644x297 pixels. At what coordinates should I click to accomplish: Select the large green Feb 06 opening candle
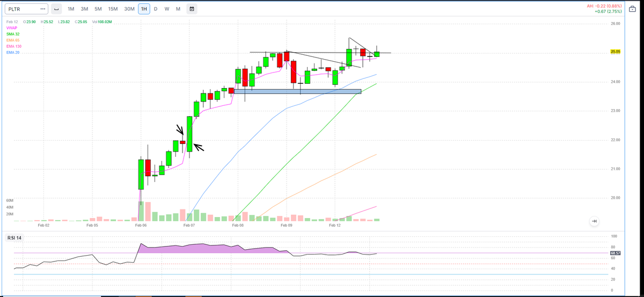(141, 174)
